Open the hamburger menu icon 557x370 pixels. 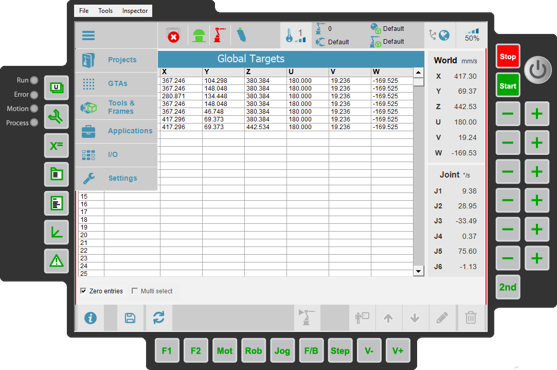pos(88,36)
